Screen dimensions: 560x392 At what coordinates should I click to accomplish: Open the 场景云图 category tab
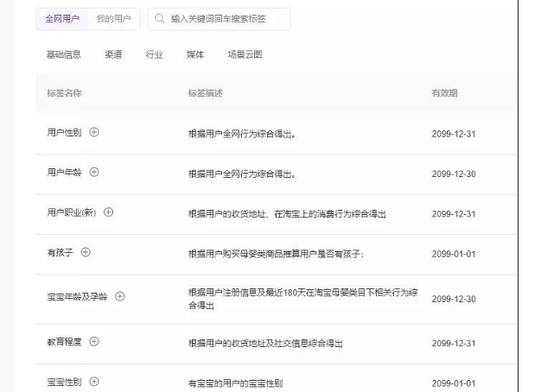(x=245, y=54)
